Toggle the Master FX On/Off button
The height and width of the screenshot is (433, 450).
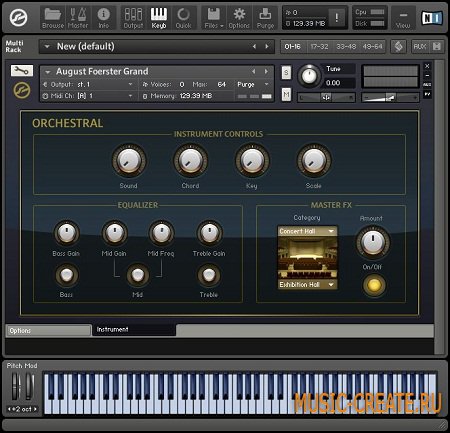point(374,285)
